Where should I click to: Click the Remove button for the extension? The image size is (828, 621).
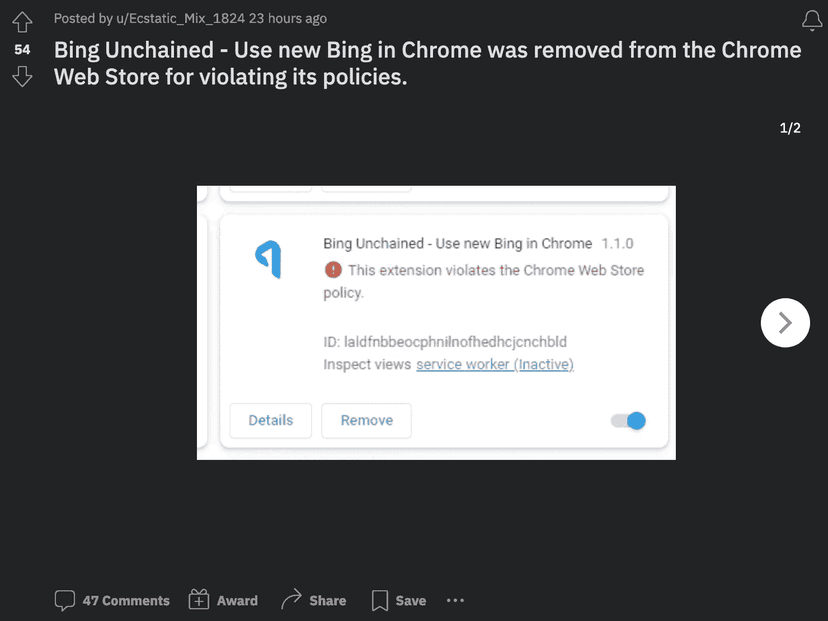366,421
